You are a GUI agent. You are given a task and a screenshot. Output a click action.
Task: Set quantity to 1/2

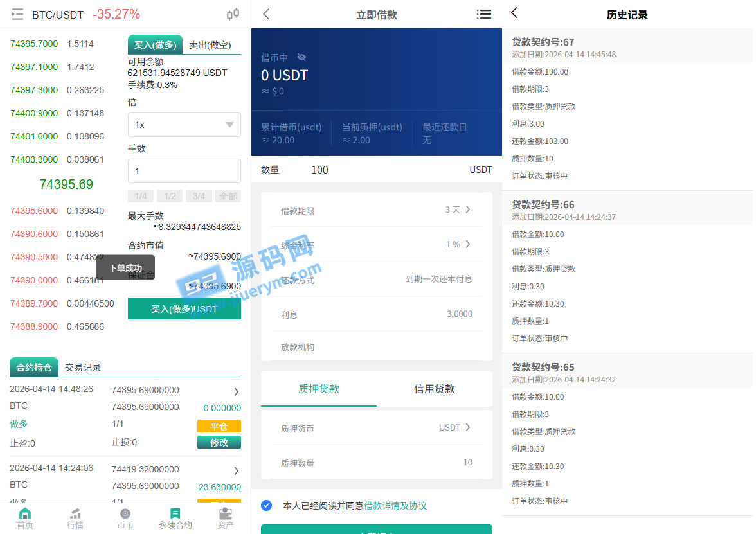pyautogui.click(x=170, y=196)
